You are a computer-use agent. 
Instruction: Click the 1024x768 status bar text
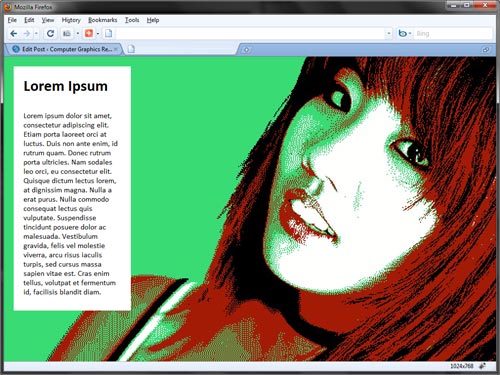[462, 366]
